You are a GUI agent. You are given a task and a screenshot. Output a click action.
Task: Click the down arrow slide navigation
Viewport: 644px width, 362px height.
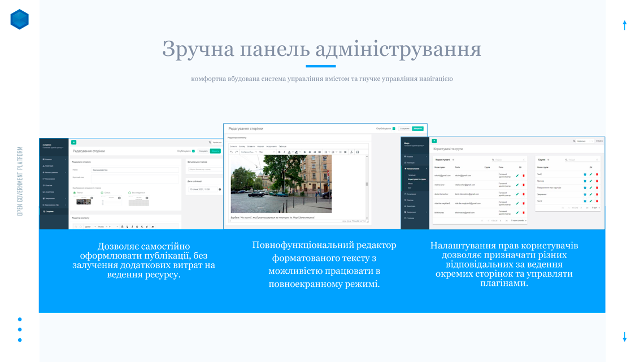point(624,337)
